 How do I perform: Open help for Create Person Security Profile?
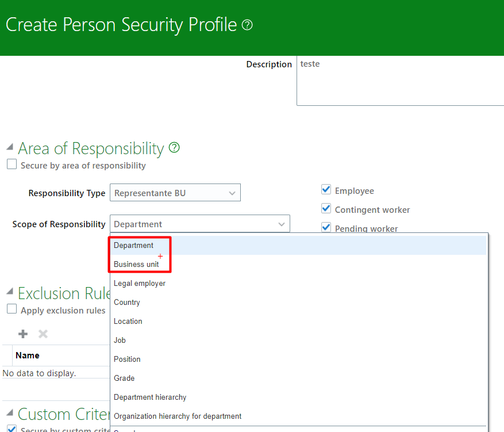click(x=247, y=25)
